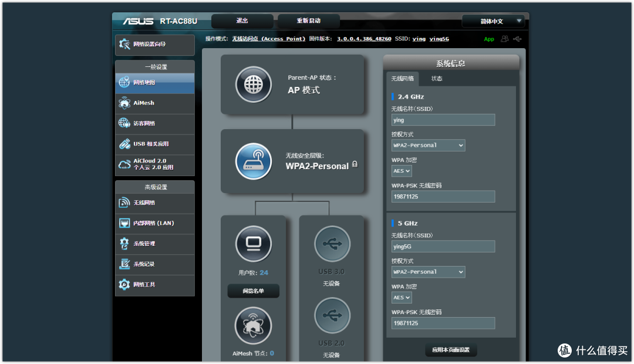Select the USB 3.0 device icon in the map

[x=332, y=243]
